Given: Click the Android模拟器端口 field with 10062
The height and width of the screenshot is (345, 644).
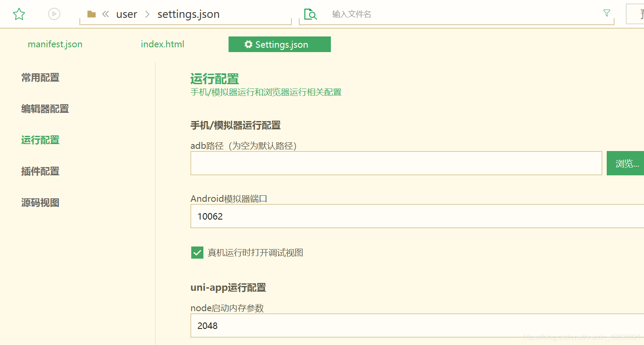Looking at the screenshot, I should point(417,216).
